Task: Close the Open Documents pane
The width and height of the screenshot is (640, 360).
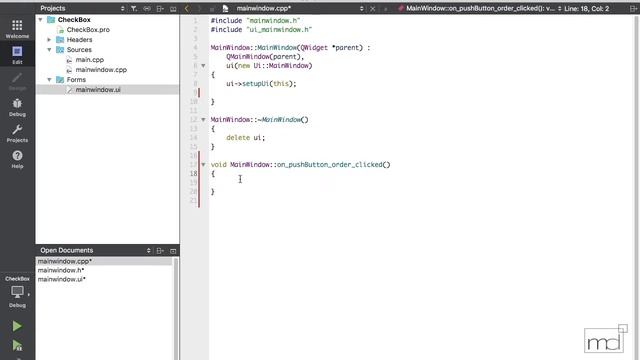Action: point(173,251)
